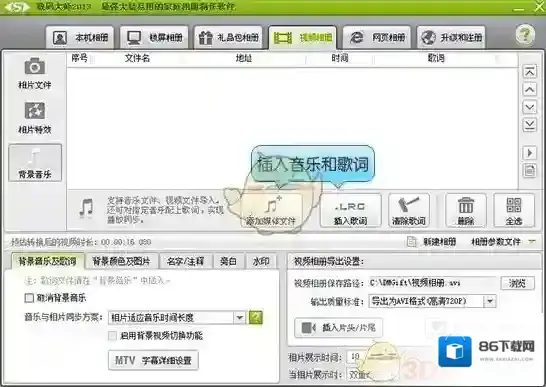Select the 背景音乐及歌词 tab
This screenshot has height=387, width=546.
pyautogui.click(x=48, y=261)
